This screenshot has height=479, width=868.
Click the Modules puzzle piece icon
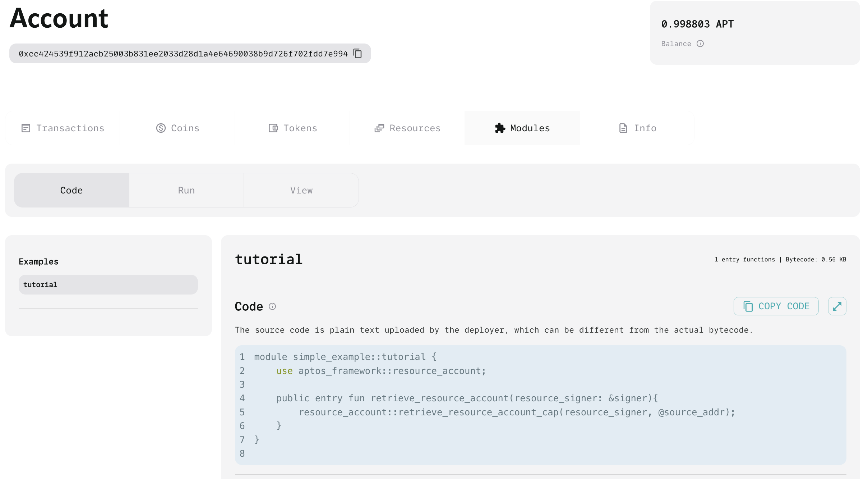[500, 128]
